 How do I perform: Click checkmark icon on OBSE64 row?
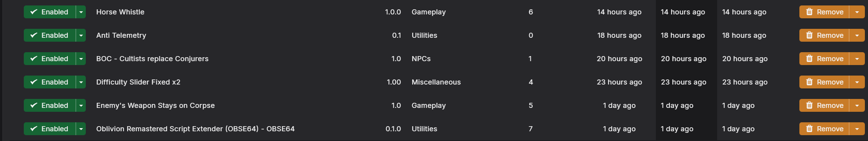coord(34,129)
